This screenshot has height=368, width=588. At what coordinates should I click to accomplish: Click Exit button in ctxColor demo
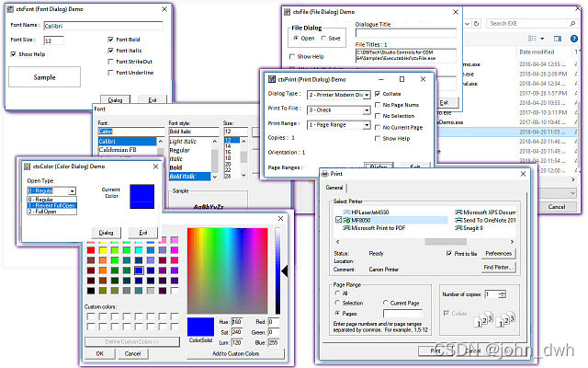coord(143,233)
